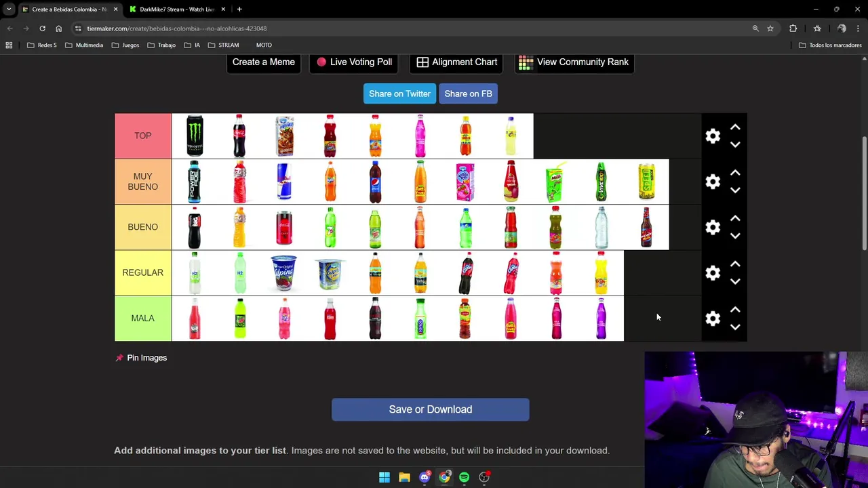
Task: Move REGULAR row up arrow
Action: point(735,264)
